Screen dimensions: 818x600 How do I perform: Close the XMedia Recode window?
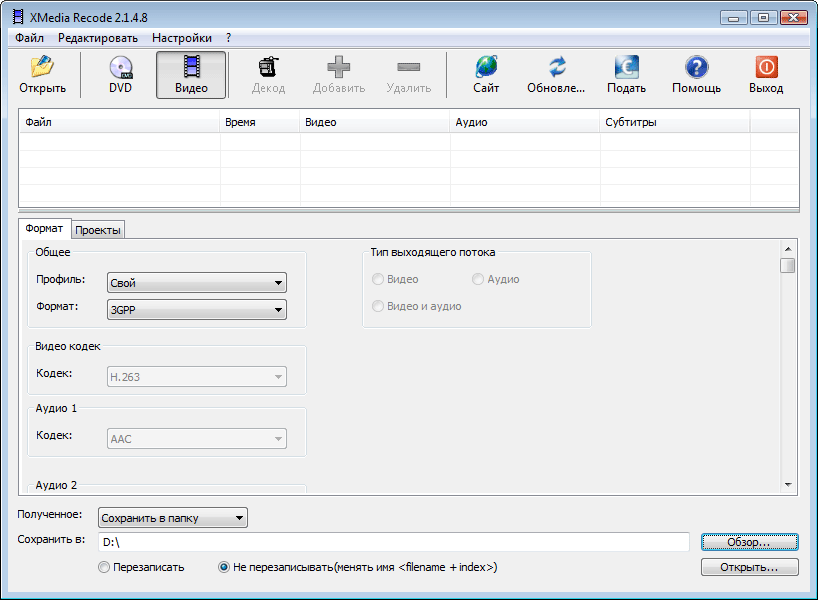(793, 18)
